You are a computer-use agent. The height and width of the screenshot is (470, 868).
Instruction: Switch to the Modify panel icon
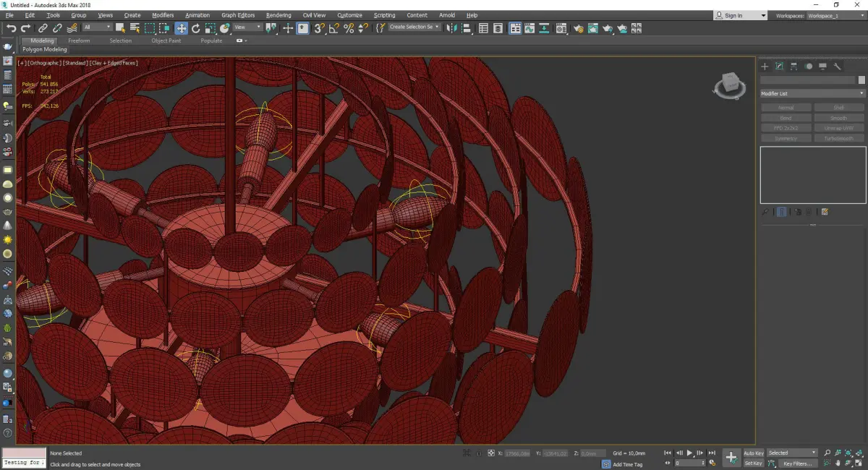pos(779,66)
